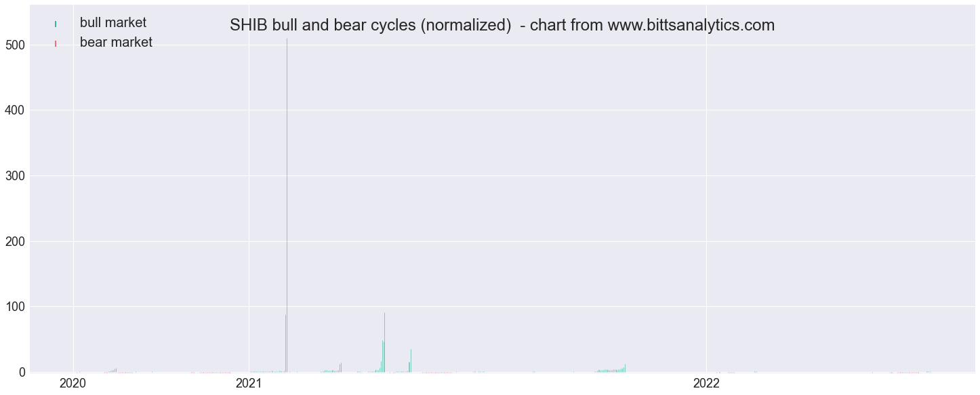Click the tallest spike reaching 500
Viewport: 980px width, 395px height.
click(x=287, y=205)
